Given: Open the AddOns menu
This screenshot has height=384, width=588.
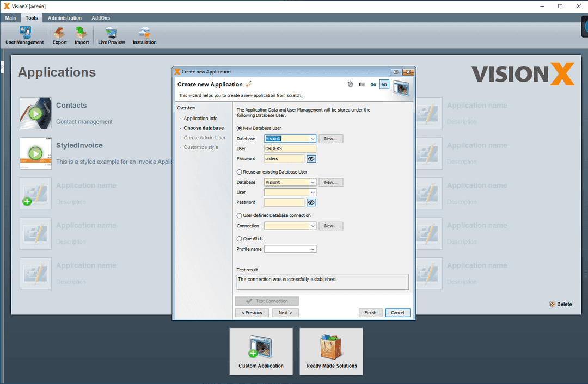Looking at the screenshot, I should [x=100, y=17].
